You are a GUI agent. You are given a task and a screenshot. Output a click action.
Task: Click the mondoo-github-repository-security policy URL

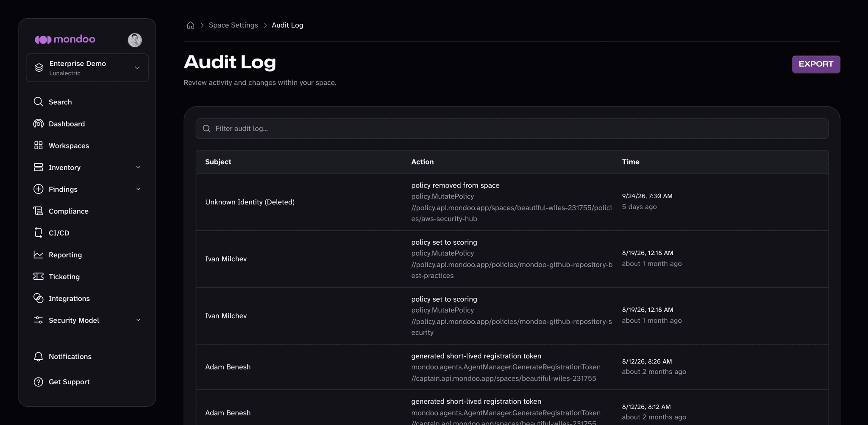tap(512, 327)
